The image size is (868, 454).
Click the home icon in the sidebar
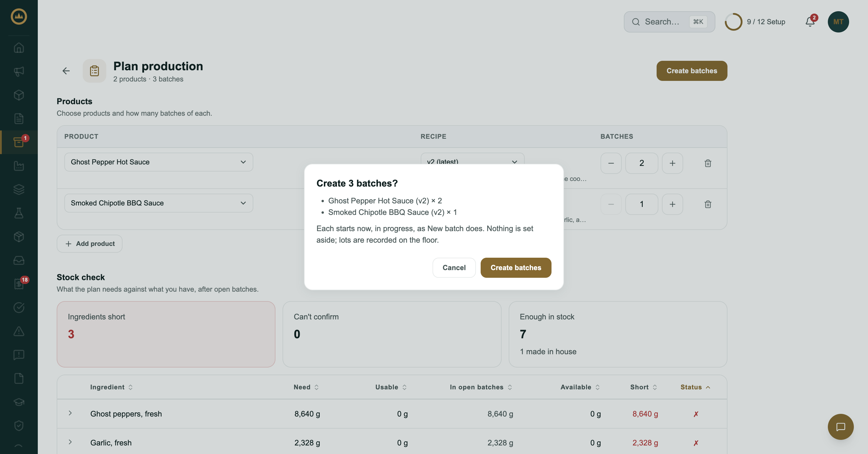pos(19,48)
